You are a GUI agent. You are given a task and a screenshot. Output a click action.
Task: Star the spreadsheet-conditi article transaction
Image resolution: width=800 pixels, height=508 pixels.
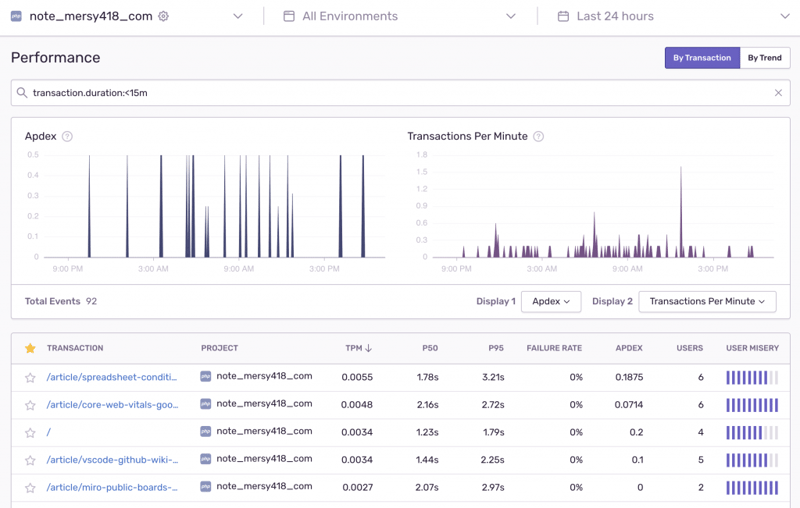coord(30,378)
